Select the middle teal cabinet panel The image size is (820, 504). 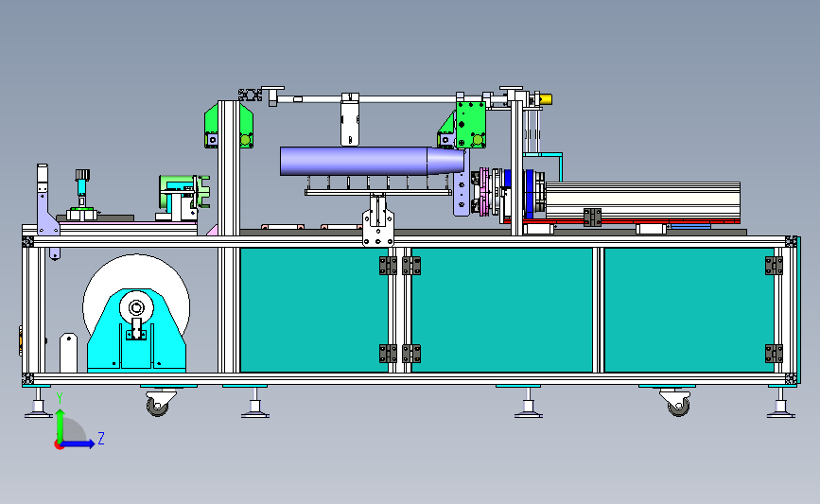click(501, 310)
